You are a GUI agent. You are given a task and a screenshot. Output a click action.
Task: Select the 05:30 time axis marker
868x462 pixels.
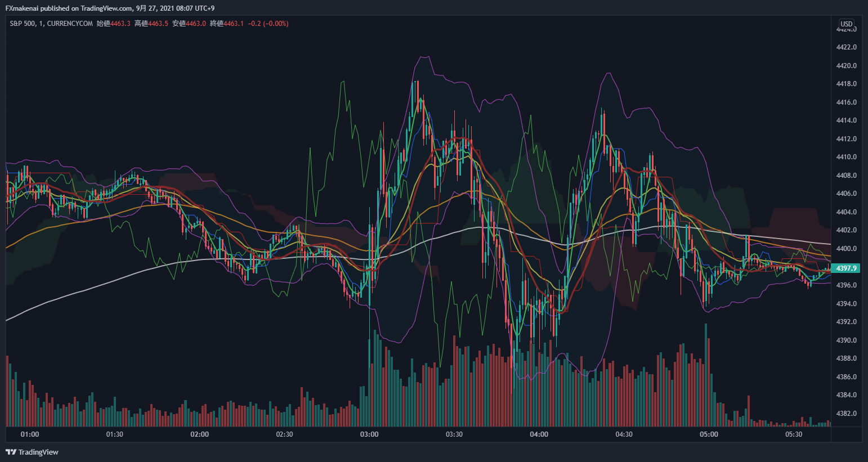[x=794, y=434]
